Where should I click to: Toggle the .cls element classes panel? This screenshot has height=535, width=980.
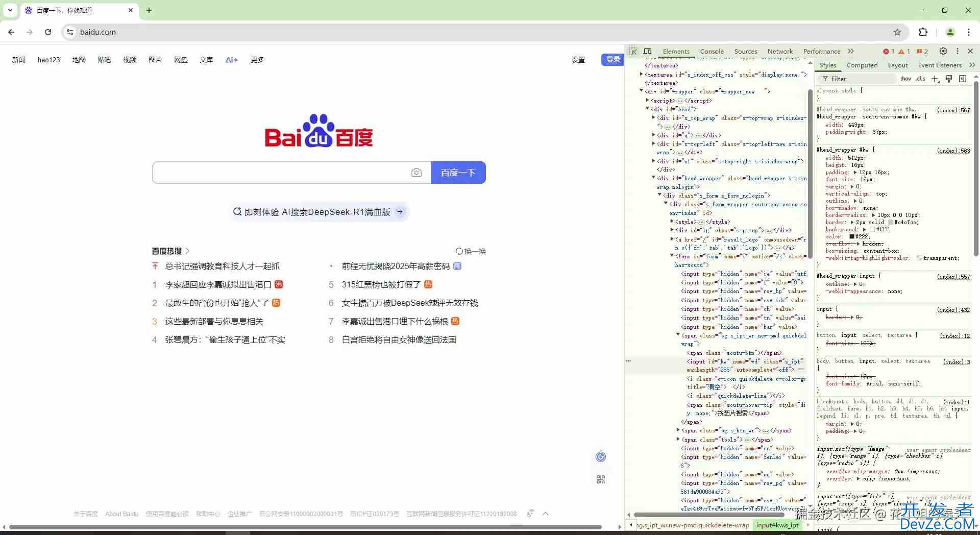click(x=920, y=79)
